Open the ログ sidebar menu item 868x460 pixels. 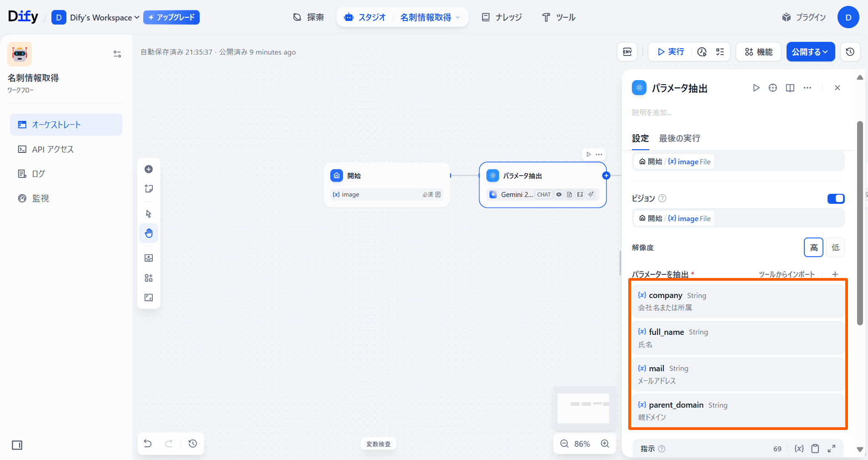point(38,174)
